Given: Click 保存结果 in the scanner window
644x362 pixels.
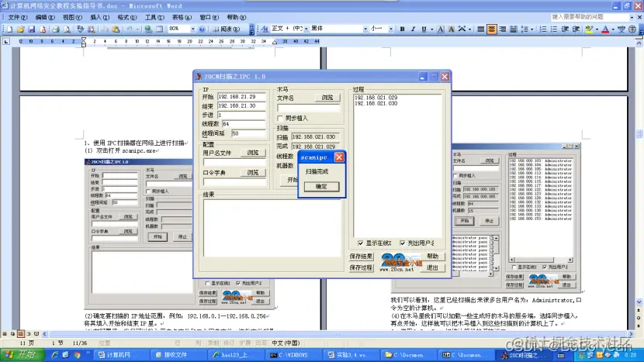Looking at the screenshot, I should click(361, 256).
